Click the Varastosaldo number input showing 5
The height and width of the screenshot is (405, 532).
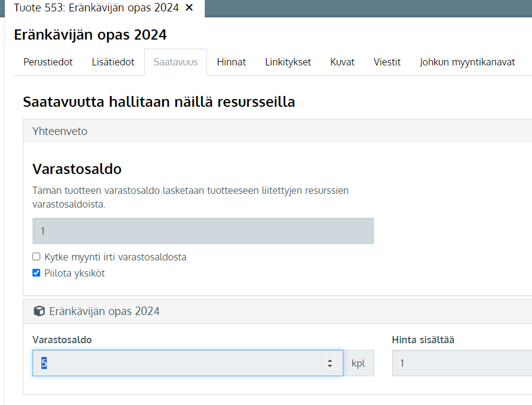187,363
